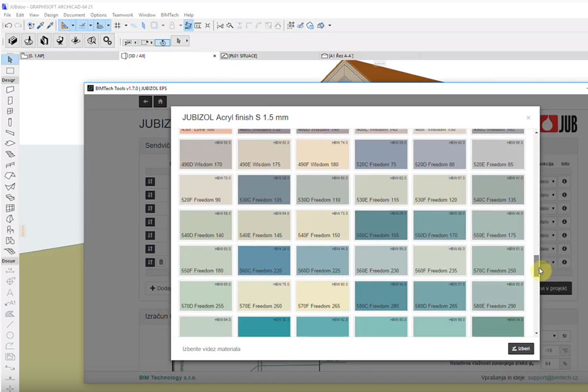Click the lock icon in the toolbar
The width and height of the screenshot is (588, 392).
172,25
